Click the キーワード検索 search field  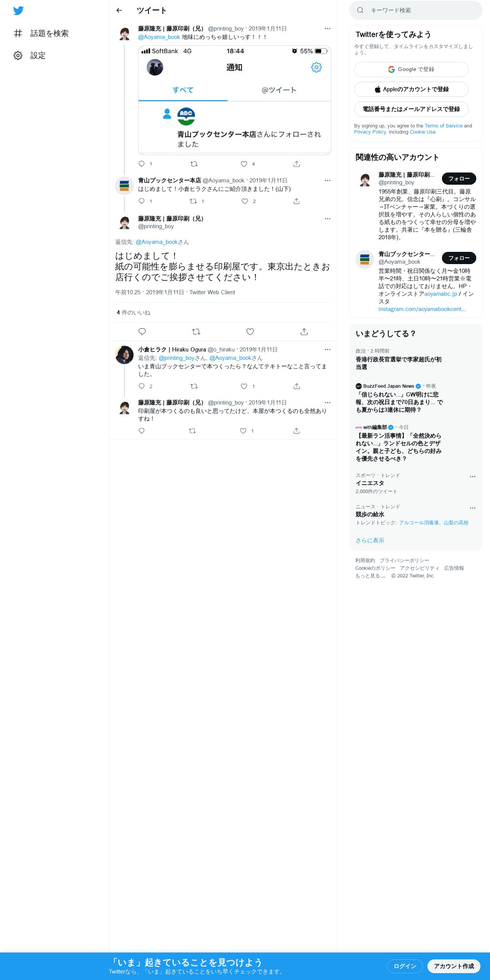[x=416, y=10]
